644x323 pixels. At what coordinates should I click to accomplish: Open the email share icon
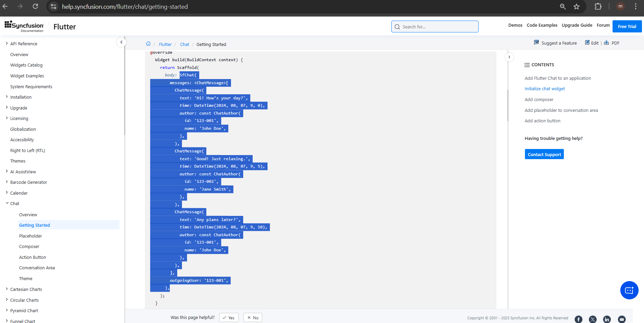pos(621,319)
